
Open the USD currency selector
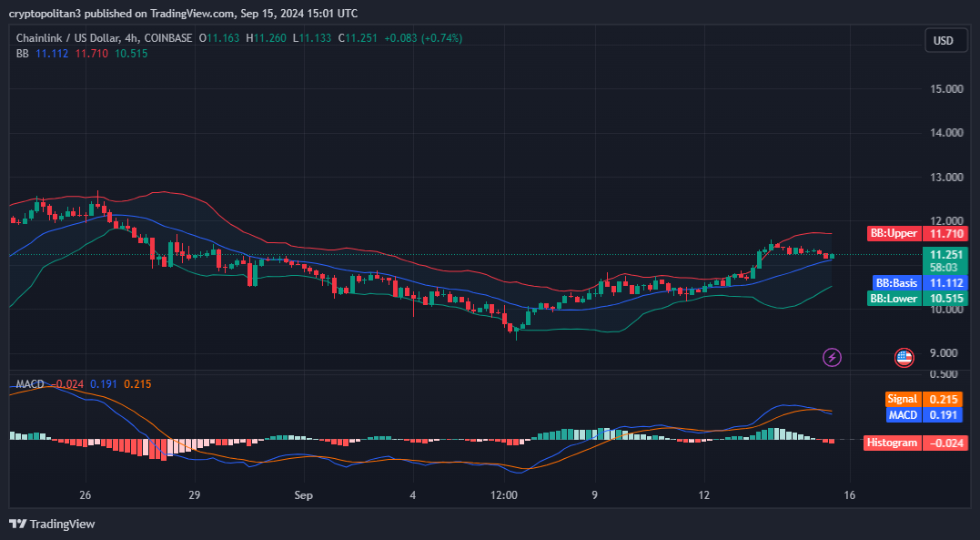pyautogui.click(x=944, y=40)
